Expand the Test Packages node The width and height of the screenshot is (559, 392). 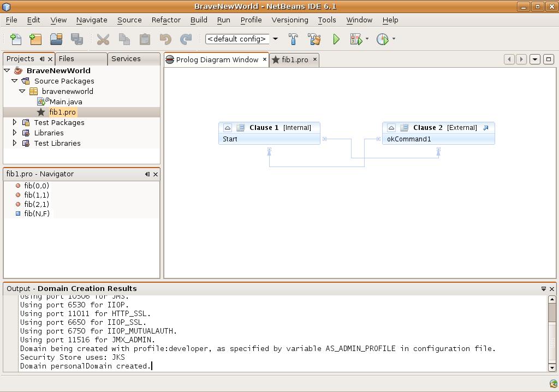tap(15, 122)
